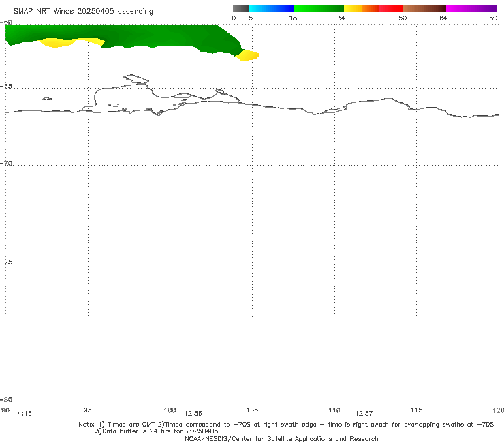Click the latitude label '-70'
This screenshot has width=504, height=443.
click(6, 164)
